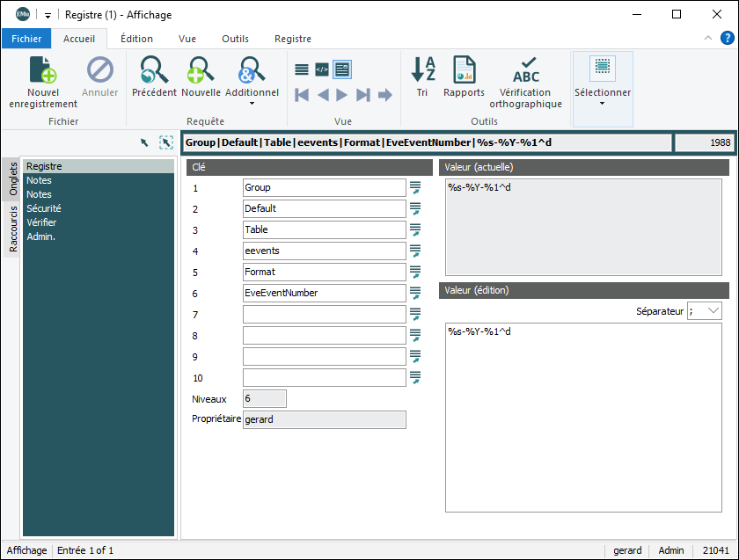Go to the next record arrow
739x560 pixels.
342,95
